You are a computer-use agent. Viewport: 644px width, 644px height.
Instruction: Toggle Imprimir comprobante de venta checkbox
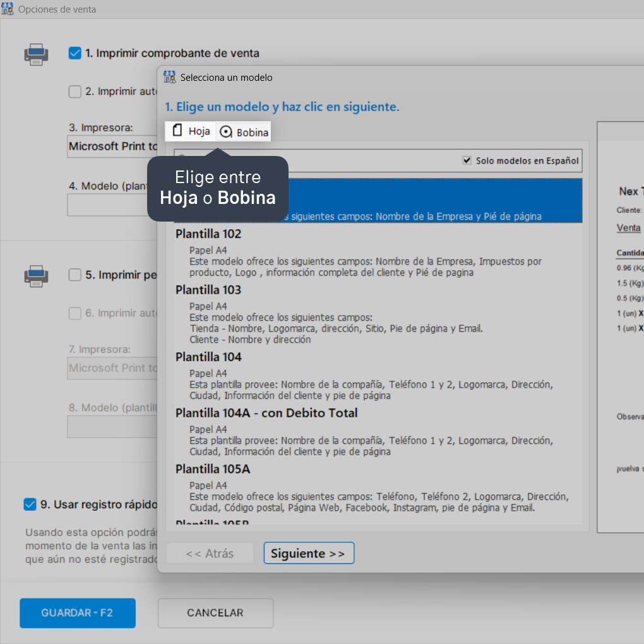(x=75, y=53)
